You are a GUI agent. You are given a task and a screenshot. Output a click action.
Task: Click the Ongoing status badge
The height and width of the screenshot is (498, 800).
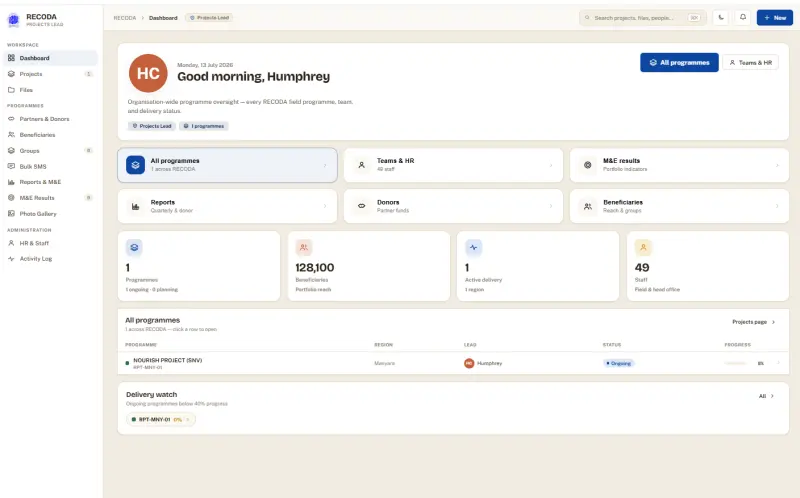(619, 363)
